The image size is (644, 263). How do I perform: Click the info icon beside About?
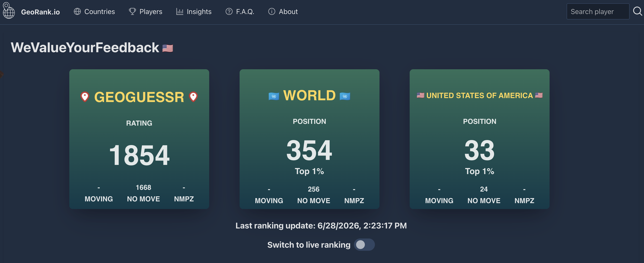click(272, 12)
